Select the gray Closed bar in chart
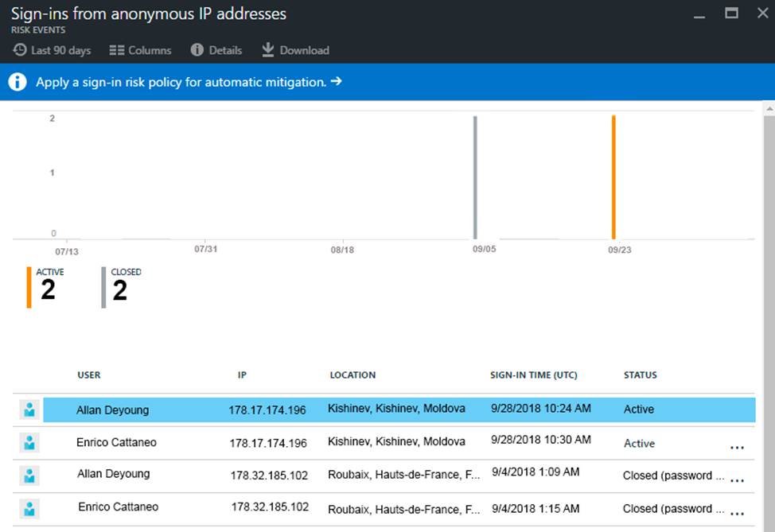 [x=475, y=177]
